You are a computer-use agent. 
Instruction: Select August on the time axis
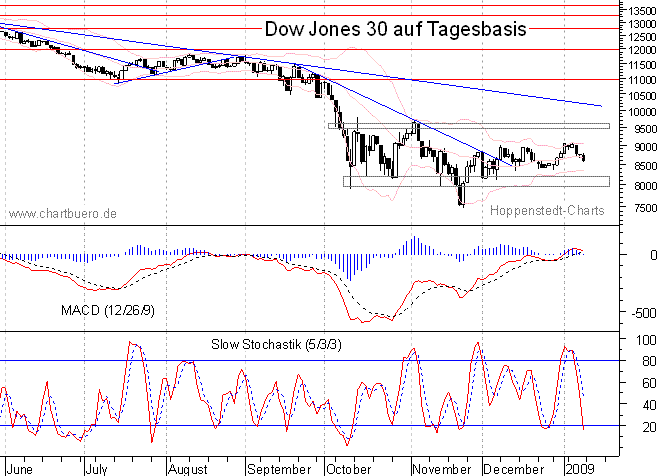187,467
